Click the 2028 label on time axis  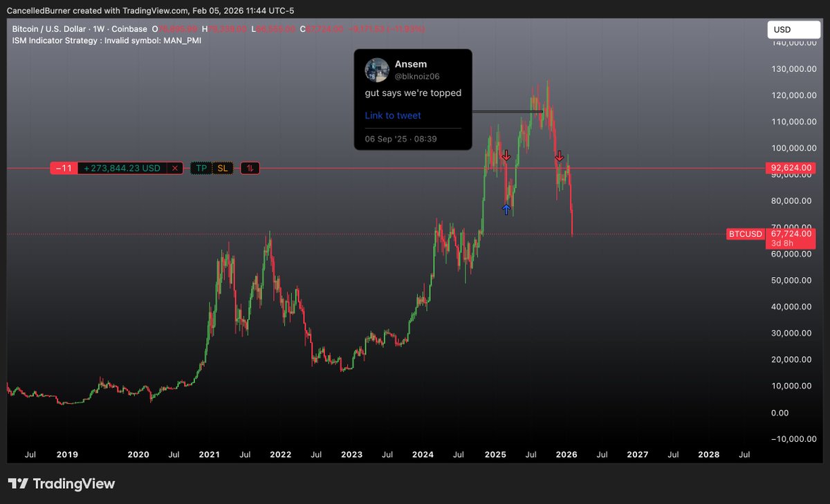pyautogui.click(x=708, y=455)
